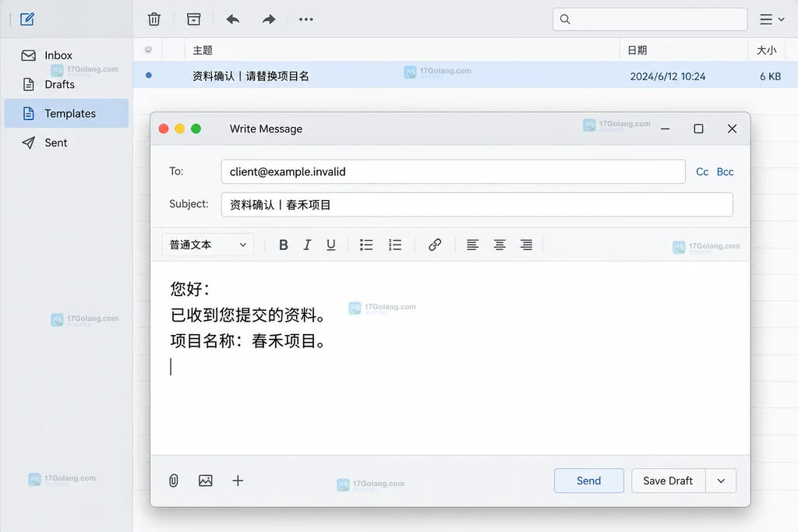This screenshot has width=798, height=532.
Task: Toggle italic formatting
Action: pyautogui.click(x=307, y=245)
